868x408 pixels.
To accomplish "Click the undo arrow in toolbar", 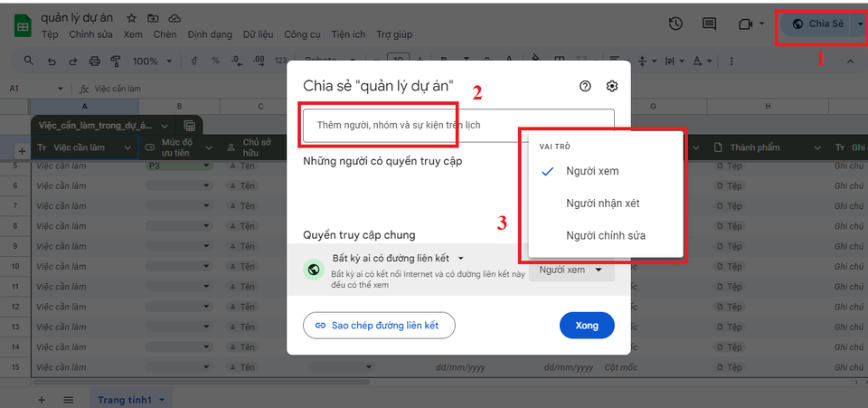I will tap(52, 61).
